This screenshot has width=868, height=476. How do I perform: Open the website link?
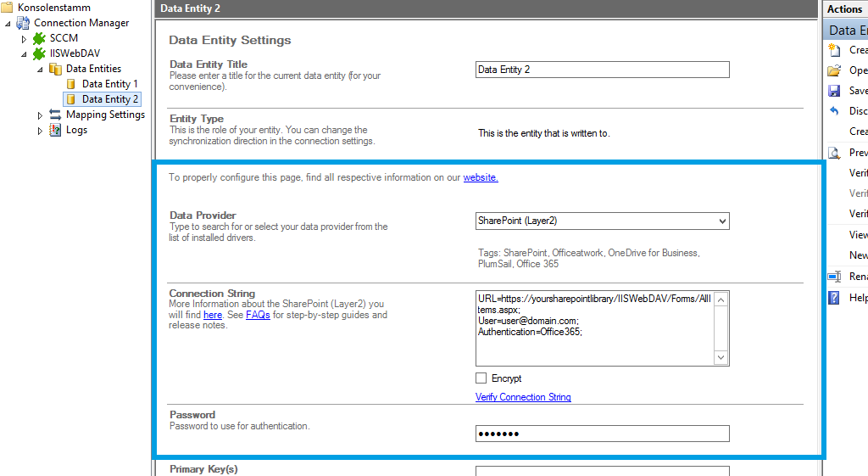pos(481,177)
